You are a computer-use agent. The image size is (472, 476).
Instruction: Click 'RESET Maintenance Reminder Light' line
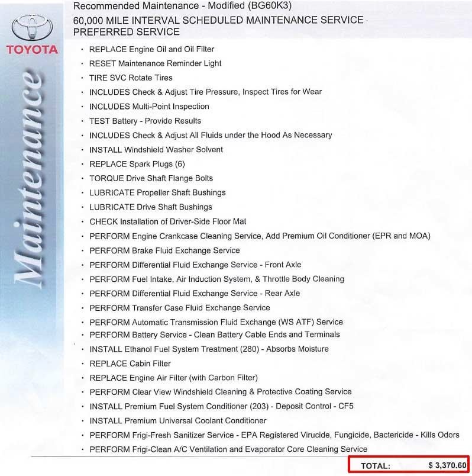[155, 63]
